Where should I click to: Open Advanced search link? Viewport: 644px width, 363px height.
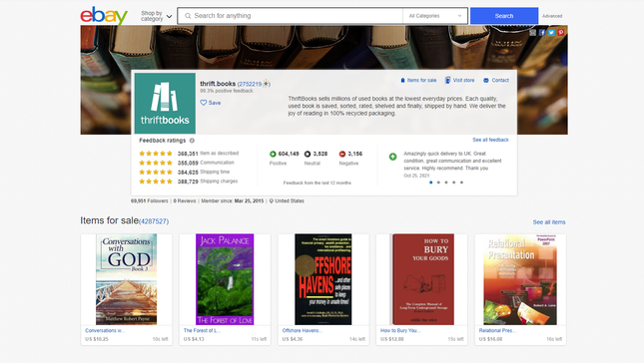[x=552, y=16]
